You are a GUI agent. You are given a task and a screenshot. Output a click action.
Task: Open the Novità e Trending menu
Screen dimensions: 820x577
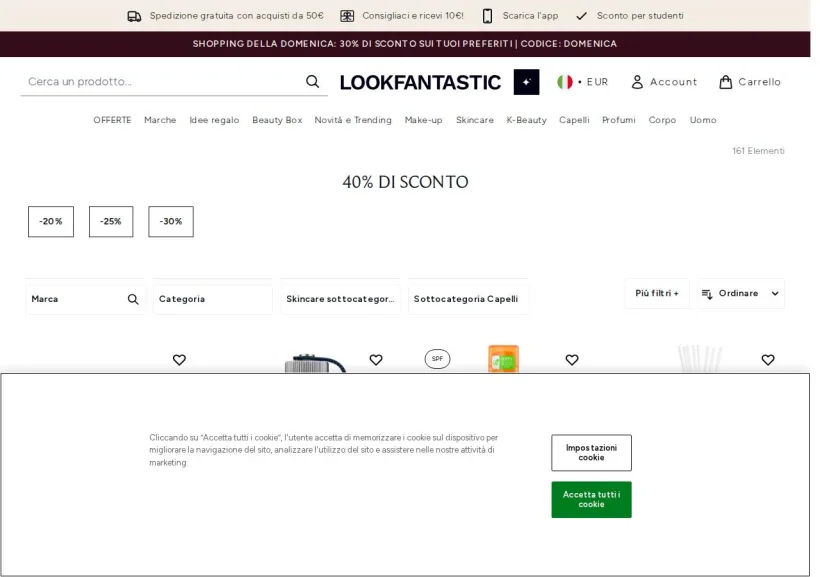[x=353, y=120]
